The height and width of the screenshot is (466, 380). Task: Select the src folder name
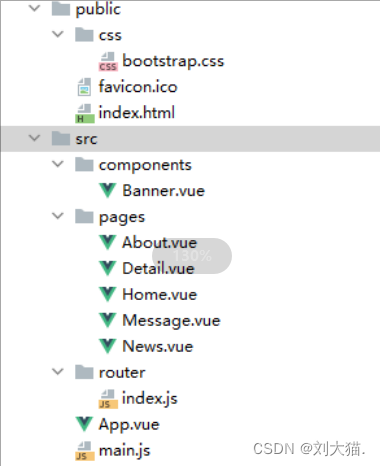point(86,139)
